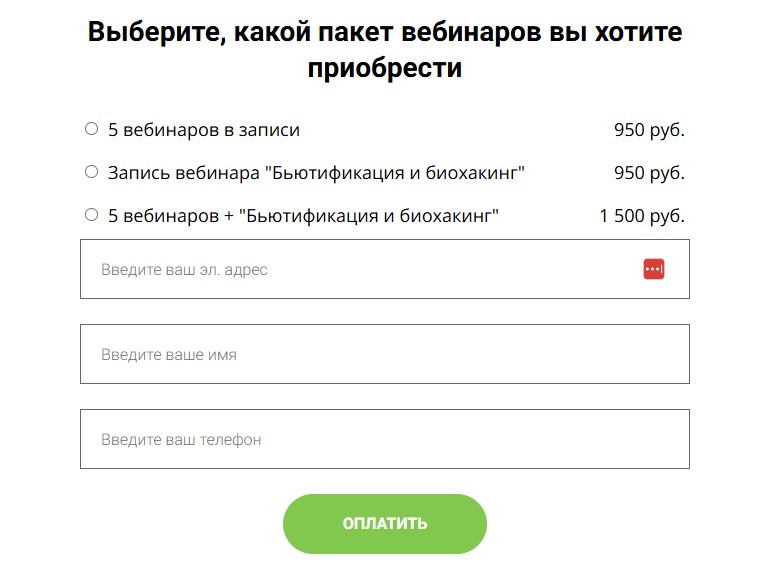The height and width of the screenshot is (570, 762).
Task: Choose the "Запись вебинара" radio button
Action: [91, 172]
